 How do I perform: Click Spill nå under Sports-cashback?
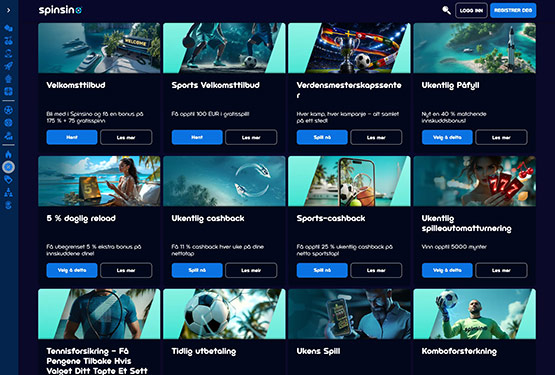pyautogui.click(x=322, y=270)
